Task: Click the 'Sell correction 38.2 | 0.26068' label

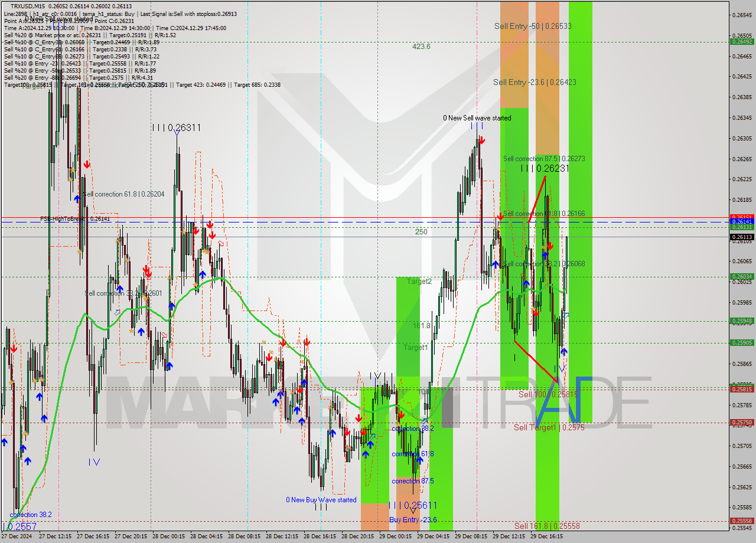Action: pos(544,264)
